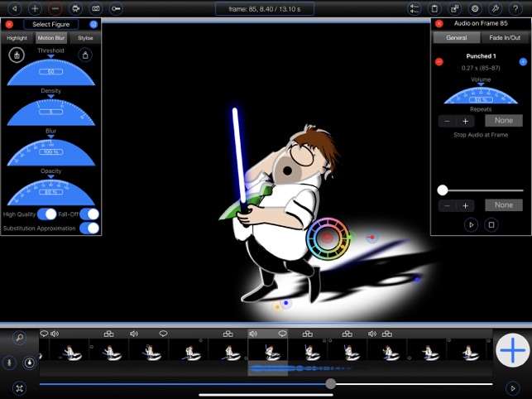532x399 pixels.
Task: Remove Punched 1 with the red minus icon
Action: tap(439, 62)
